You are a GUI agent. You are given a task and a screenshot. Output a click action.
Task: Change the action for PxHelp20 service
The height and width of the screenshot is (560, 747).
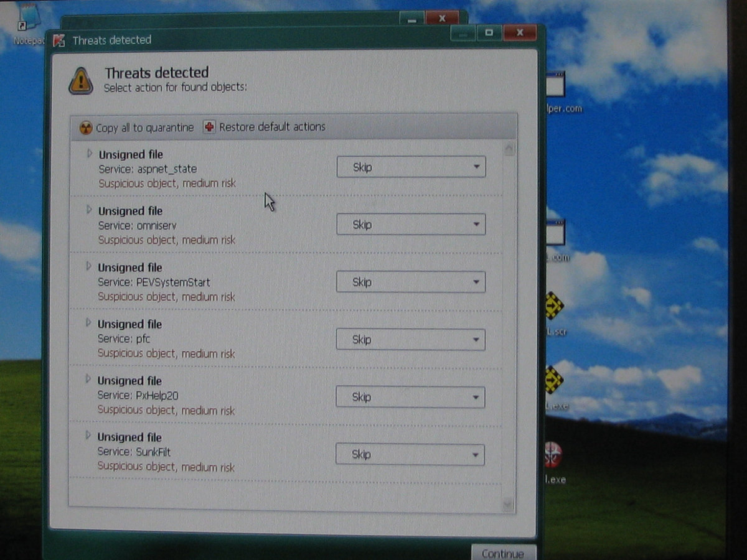pos(410,397)
